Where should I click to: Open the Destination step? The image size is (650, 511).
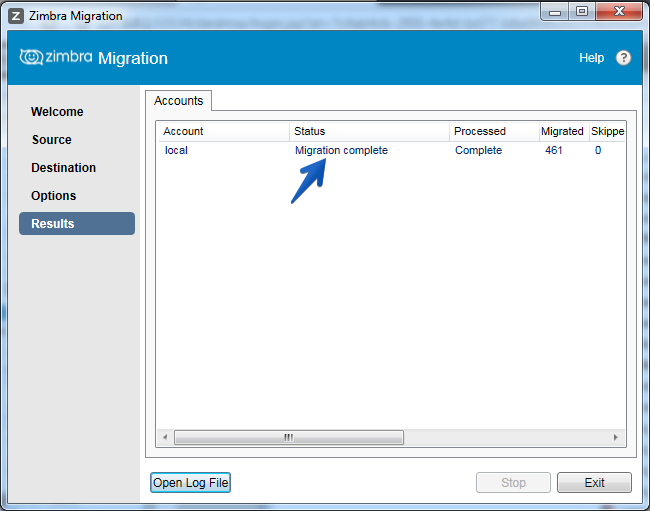tap(63, 167)
